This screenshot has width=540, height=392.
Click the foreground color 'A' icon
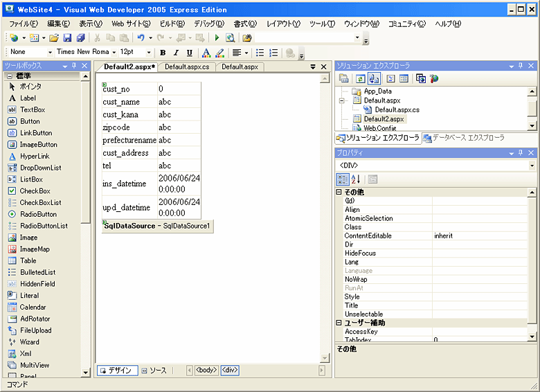click(x=206, y=53)
